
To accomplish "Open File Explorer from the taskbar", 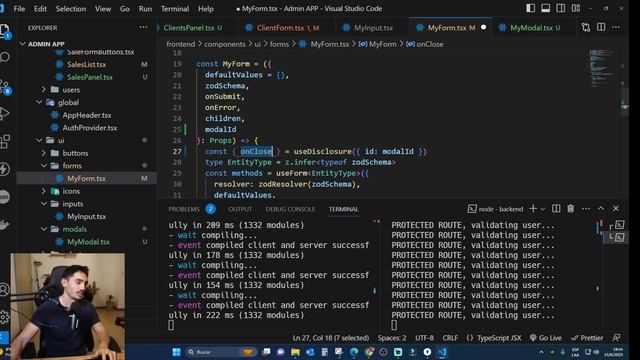I will click(x=295, y=352).
